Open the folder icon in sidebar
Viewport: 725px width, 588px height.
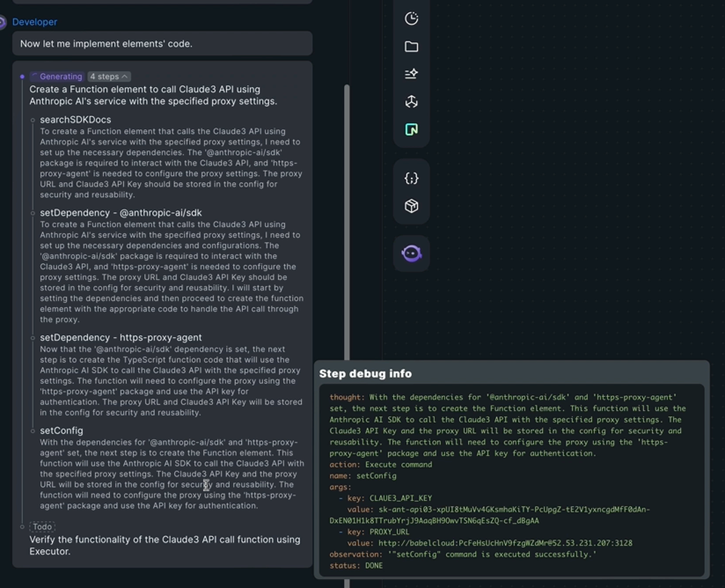pos(411,47)
